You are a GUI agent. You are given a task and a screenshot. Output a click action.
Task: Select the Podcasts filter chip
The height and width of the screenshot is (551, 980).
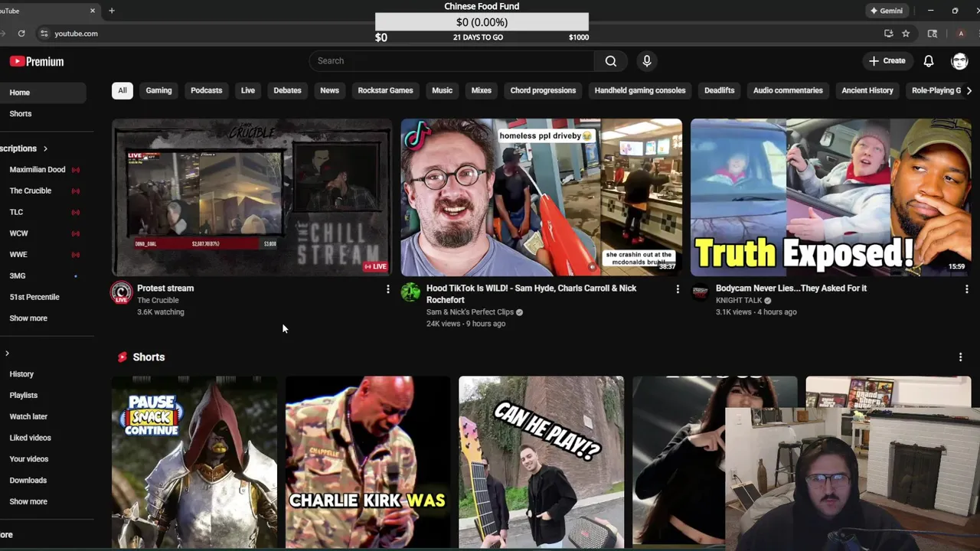tap(206, 90)
